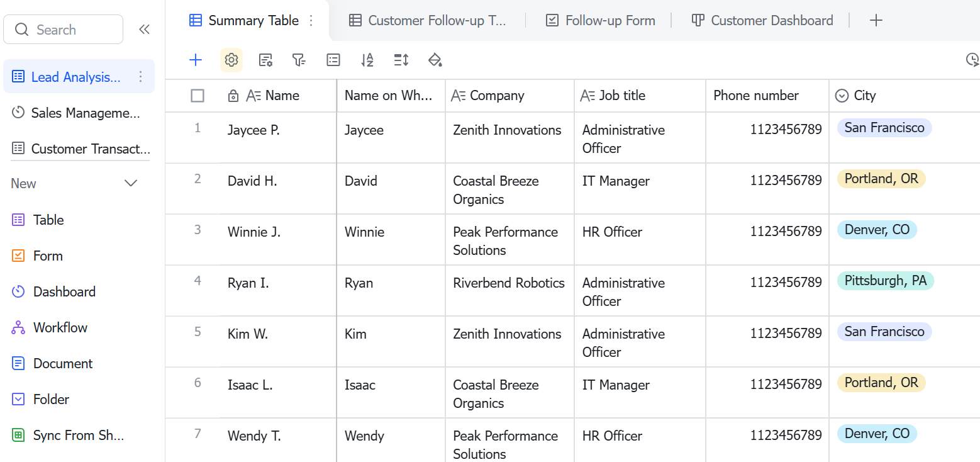Switch to the Follow-up Form tab

tap(600, 21)
